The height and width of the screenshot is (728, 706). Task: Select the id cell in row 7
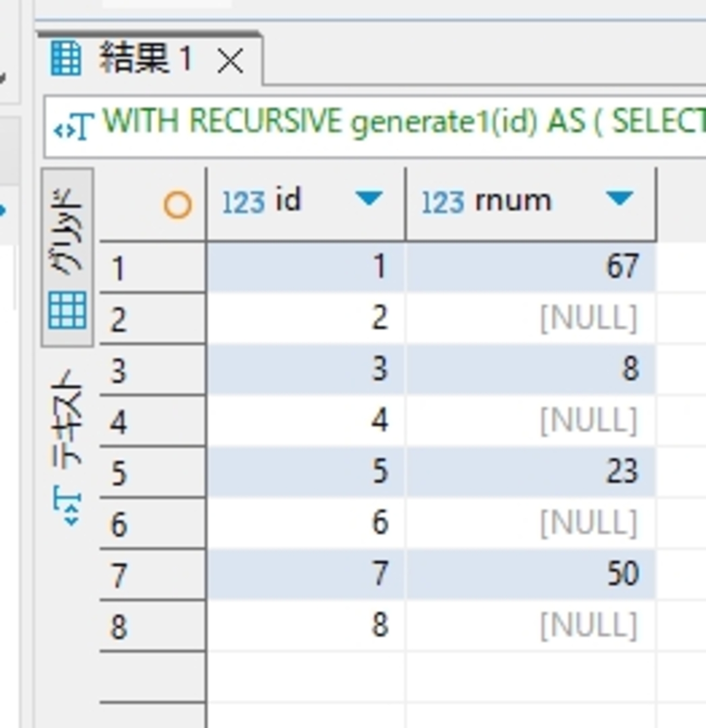(x=305, y=574)
